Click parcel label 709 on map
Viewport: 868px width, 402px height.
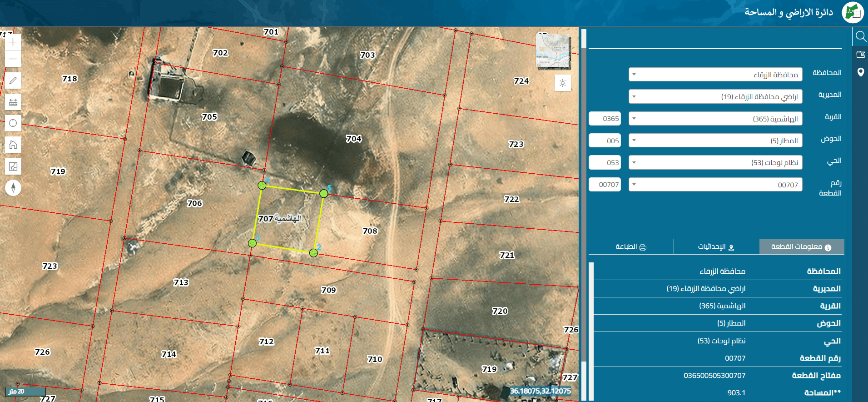point(328,290)
